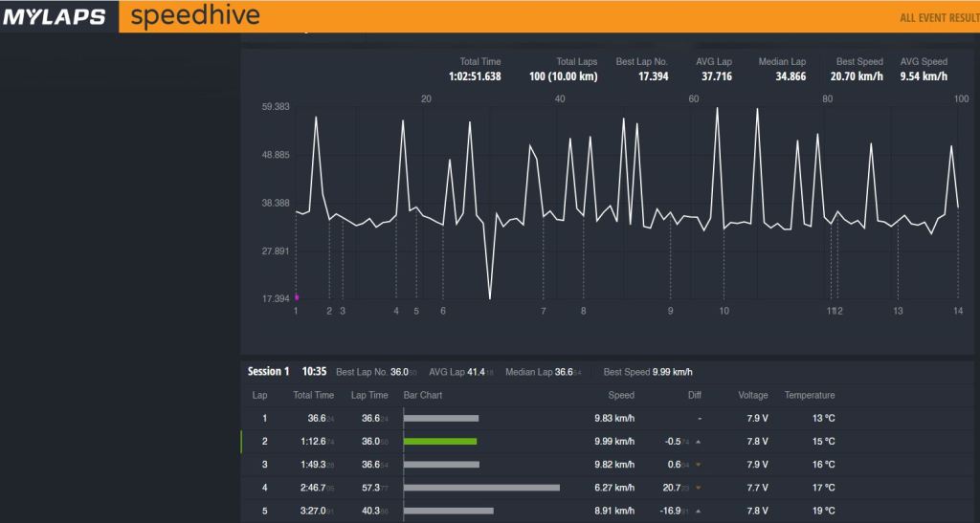Select the lap 1 row number
The width and height of the screenshot is (980, 523).
[265, 419]
